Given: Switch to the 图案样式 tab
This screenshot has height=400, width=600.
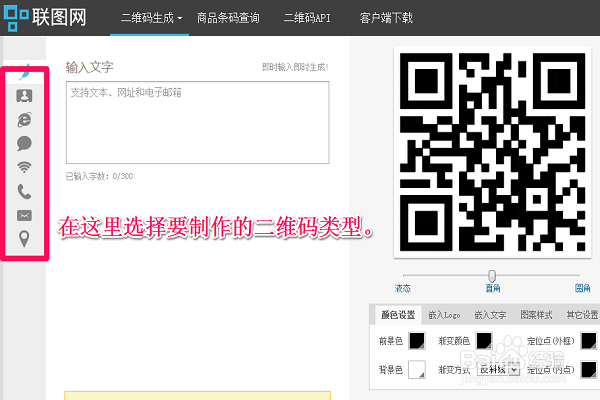Looking at the screenshot, I should click(x=536, y=315).
